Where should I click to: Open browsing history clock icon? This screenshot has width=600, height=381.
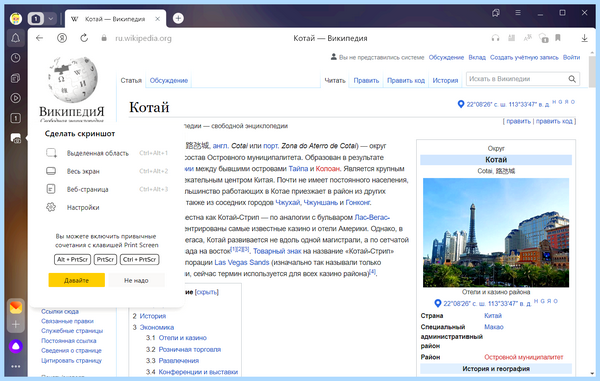point(15,58)
